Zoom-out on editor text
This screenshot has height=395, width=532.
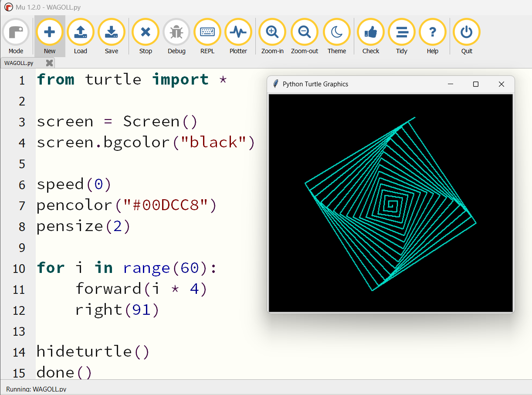coord(305,37)
